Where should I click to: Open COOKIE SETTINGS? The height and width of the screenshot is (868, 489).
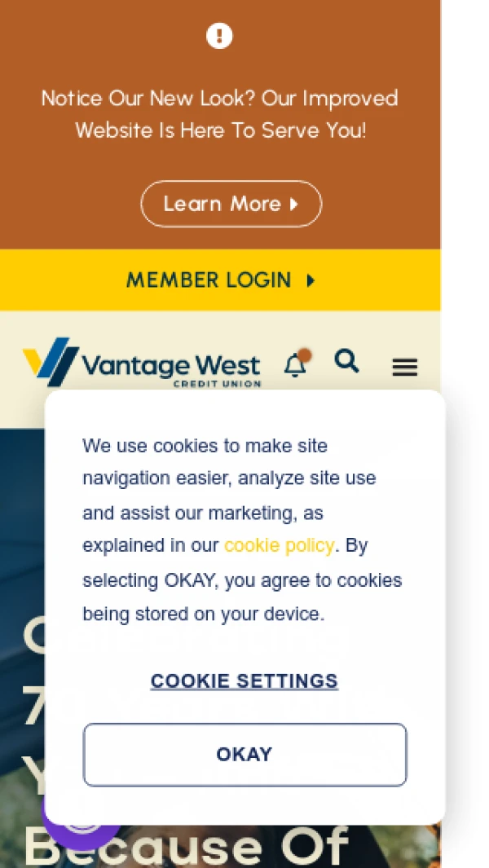coord(244,681)
